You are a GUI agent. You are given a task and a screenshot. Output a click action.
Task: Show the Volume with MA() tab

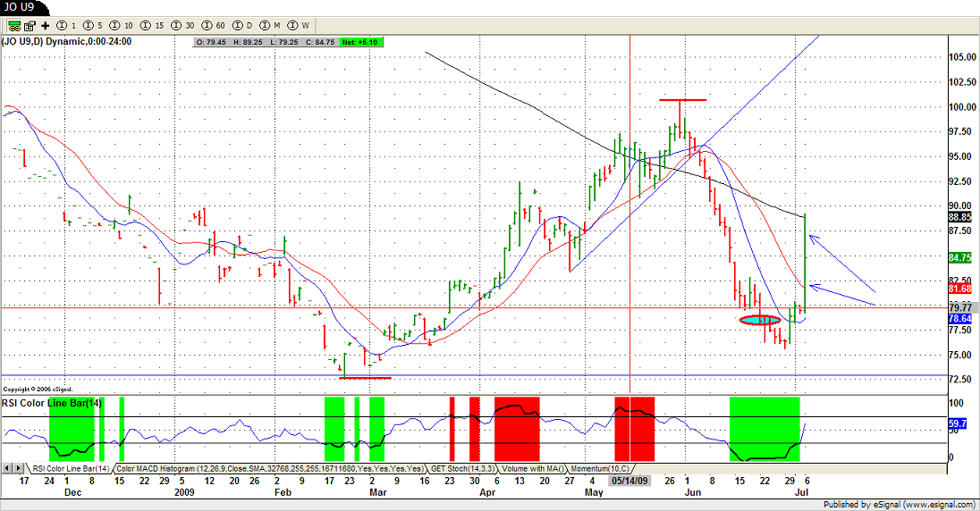pos(536,468)
